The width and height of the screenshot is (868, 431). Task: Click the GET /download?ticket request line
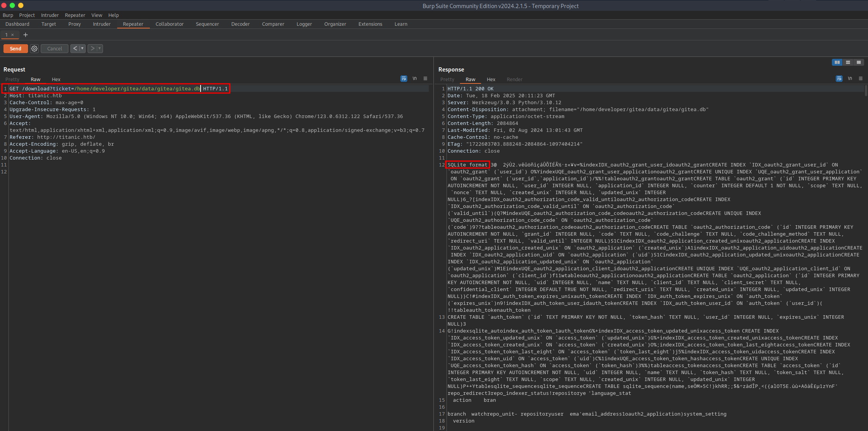118,89
